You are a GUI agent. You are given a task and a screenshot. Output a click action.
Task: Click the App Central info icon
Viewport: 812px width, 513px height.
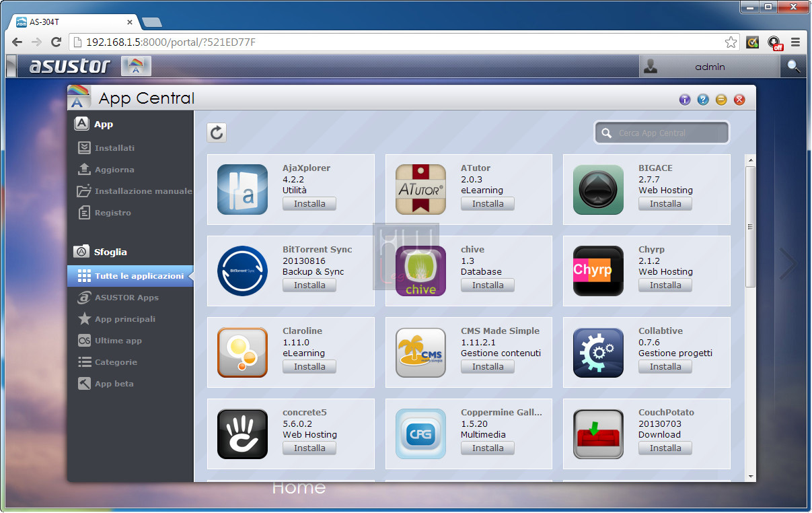click(x=685, y=100)
